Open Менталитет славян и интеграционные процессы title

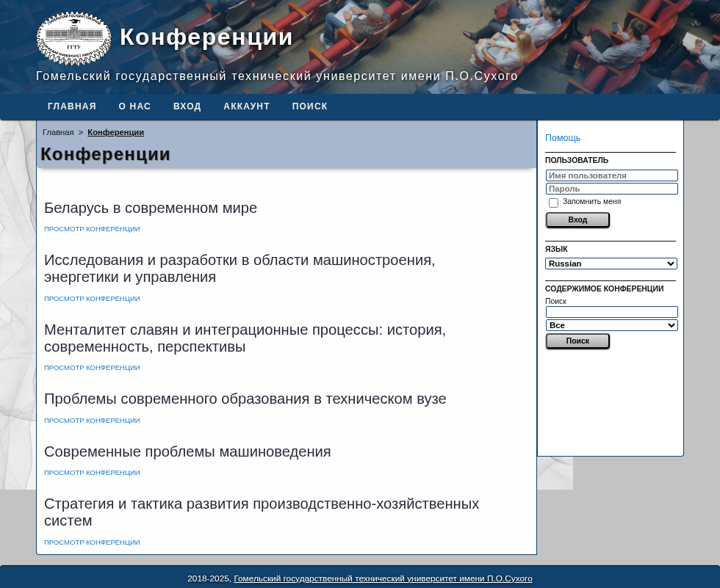(245, 338)
